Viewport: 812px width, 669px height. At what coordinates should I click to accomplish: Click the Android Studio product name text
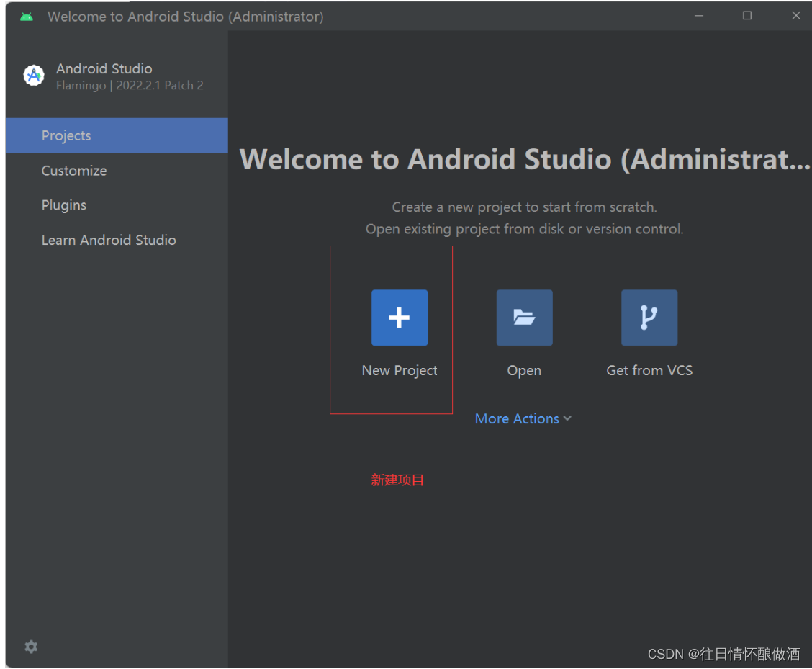click(x=104, y=68)
